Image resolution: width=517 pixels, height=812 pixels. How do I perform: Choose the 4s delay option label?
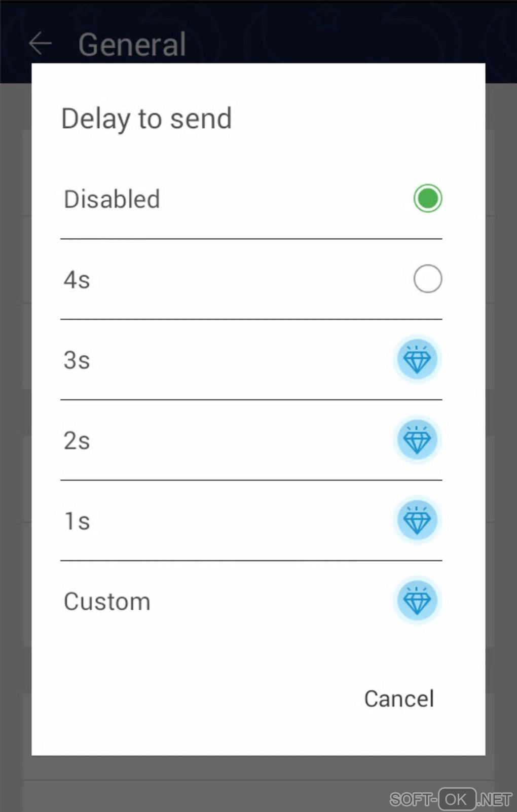tap(77, 280)
